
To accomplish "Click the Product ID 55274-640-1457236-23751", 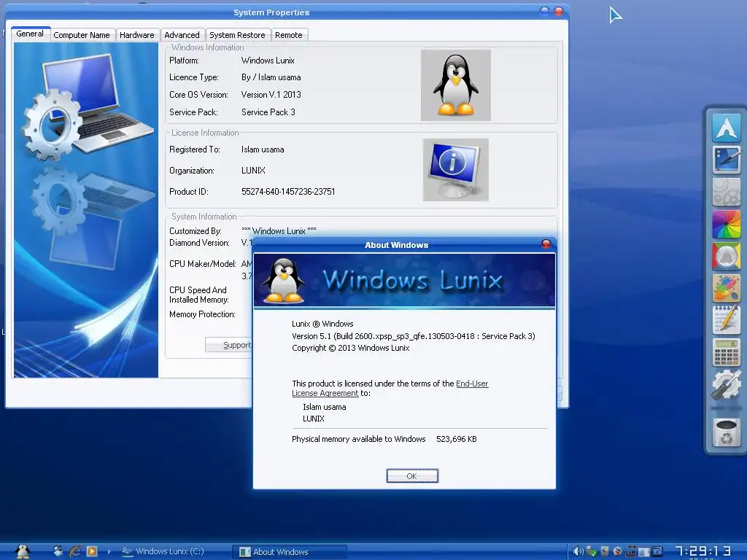I will tap(288, 192).
